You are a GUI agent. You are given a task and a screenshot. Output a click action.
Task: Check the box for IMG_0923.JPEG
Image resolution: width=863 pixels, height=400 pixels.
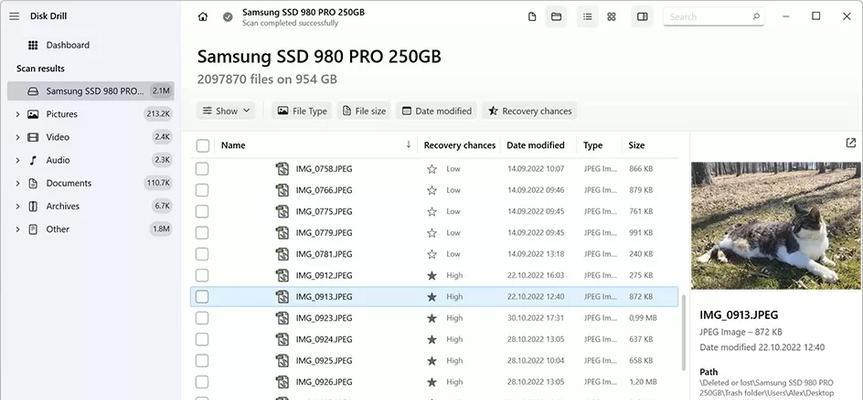coord(202,318)
